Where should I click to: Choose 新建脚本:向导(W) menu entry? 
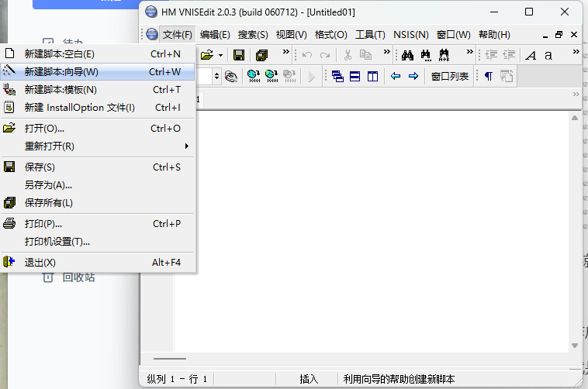coord(98,71)
